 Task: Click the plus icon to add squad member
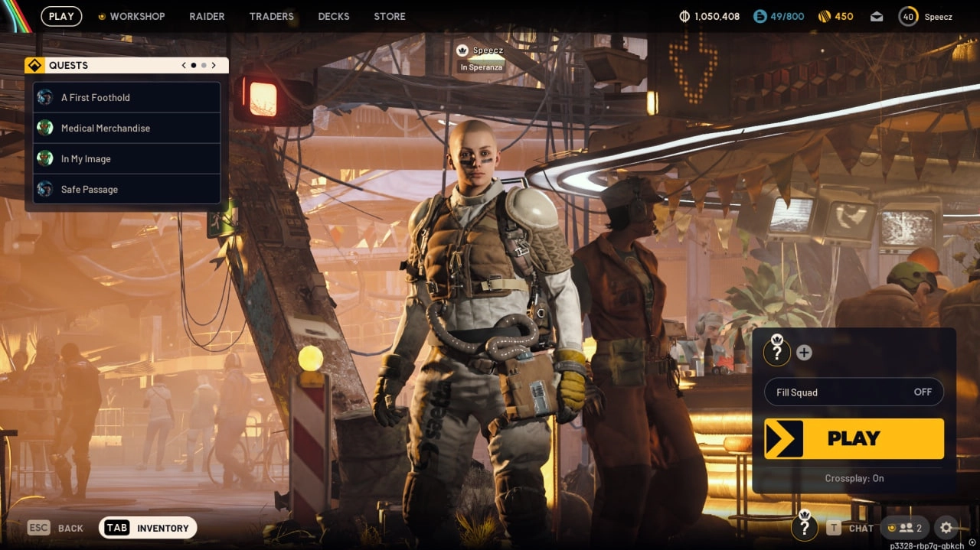804,353
